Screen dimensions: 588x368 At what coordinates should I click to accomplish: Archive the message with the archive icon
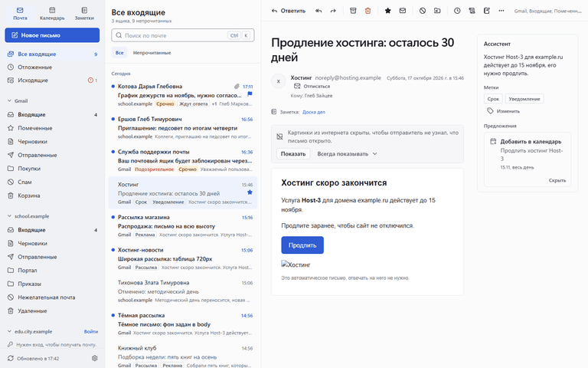(353, 11)
